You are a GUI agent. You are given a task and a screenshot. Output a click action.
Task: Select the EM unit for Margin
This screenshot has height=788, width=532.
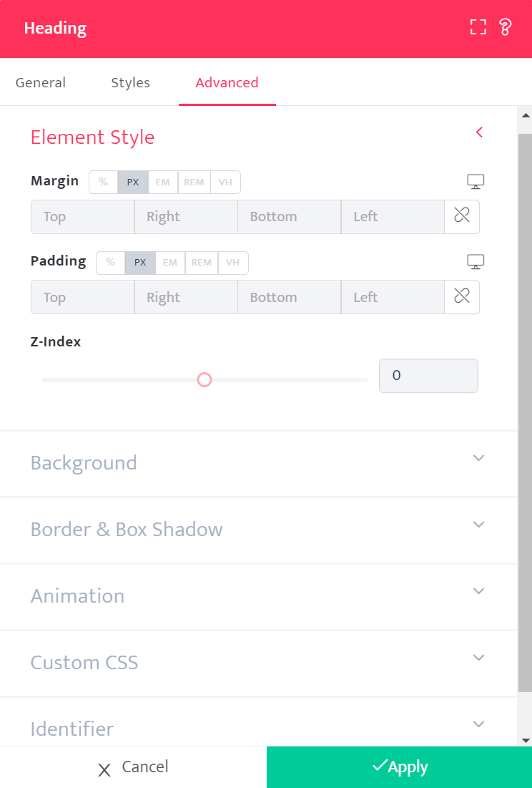pos(163,182)
